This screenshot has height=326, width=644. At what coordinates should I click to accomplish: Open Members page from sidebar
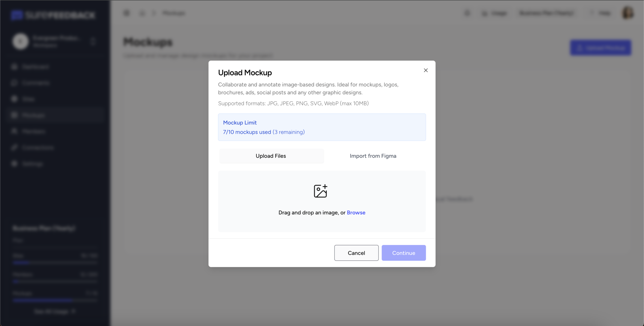33,131
